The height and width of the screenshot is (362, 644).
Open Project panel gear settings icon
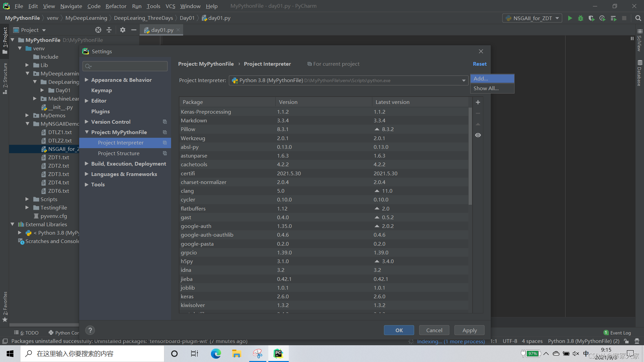tap(123, 30)
